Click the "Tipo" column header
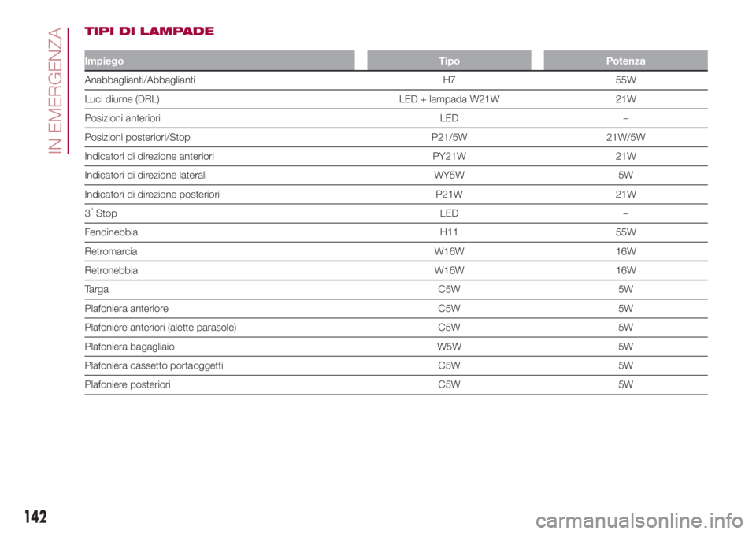The image size is (756, 534). [449, 61]
